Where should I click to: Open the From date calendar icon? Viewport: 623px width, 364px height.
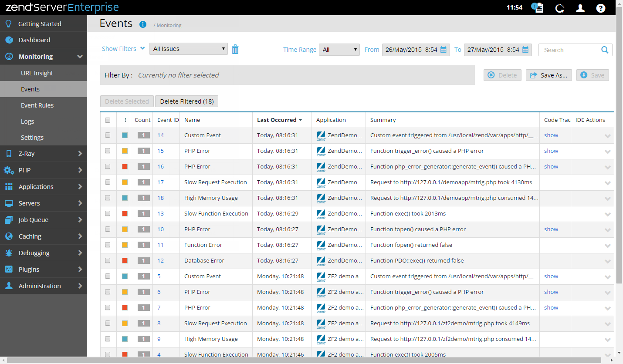(x=444, y=50)
